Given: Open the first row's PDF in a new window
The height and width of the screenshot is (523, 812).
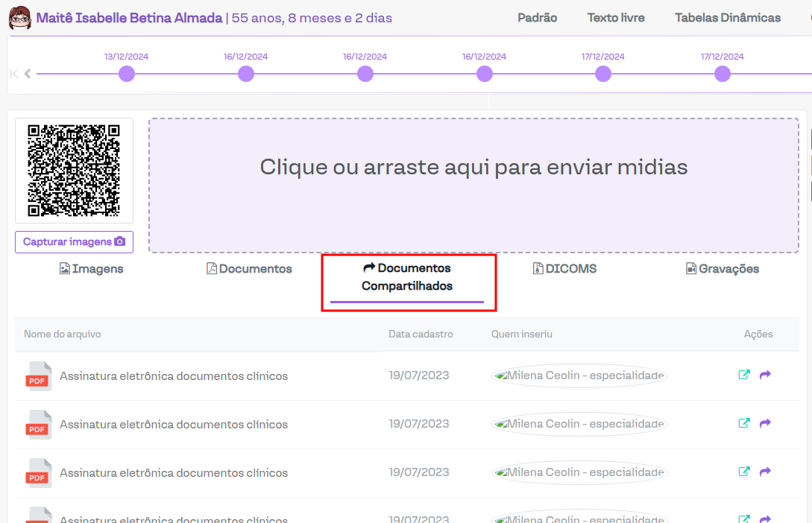Looking at the screenshot, I should [743, 375].
